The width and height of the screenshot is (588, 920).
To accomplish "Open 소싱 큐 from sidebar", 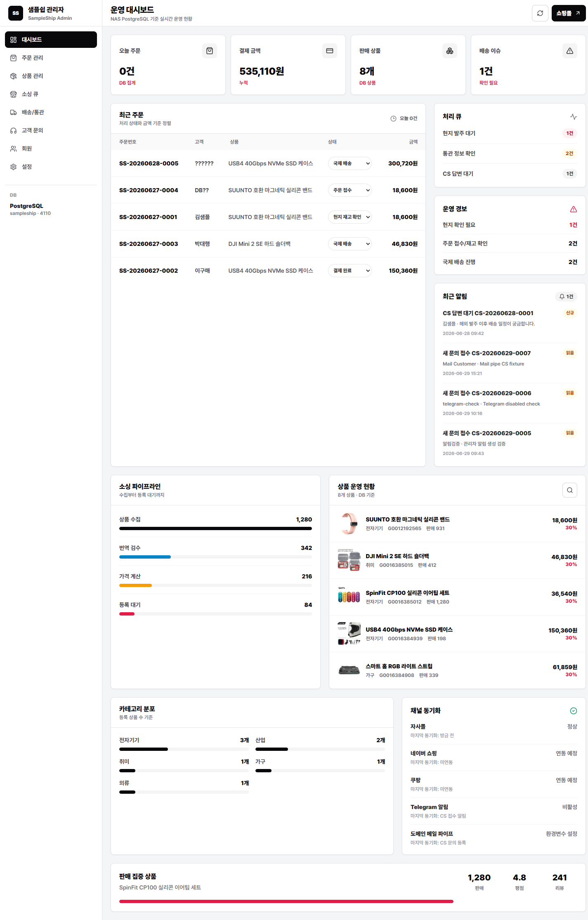I will (51, 94).
